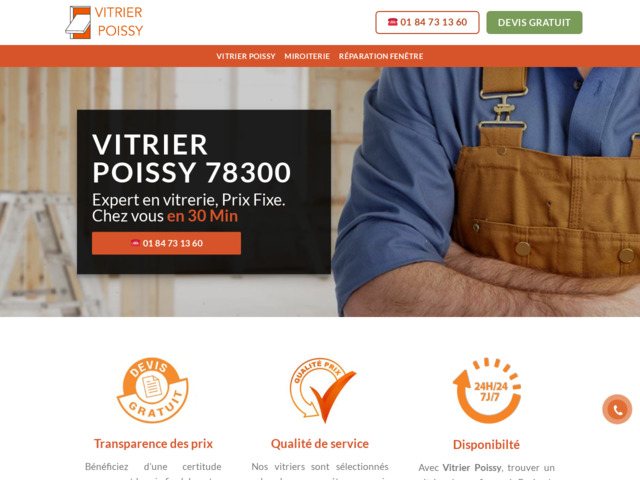This screenshot has width=640, height=480.
Task: Open the Vitrier Poissy menu item
Action: tap(246, 56)
